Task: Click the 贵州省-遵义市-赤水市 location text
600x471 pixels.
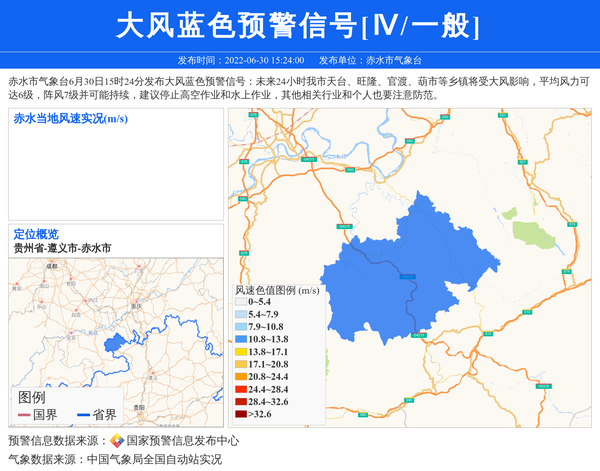Action: pos(62,247)
